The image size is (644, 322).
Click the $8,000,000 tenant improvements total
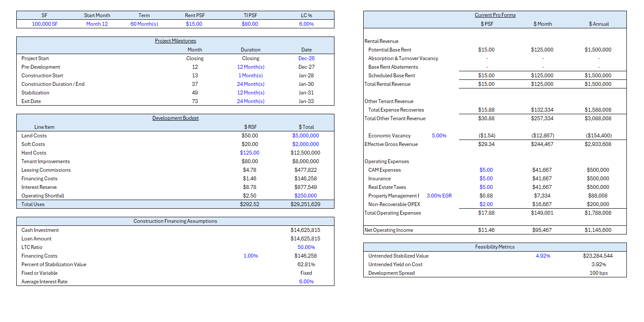click(306, 161)
